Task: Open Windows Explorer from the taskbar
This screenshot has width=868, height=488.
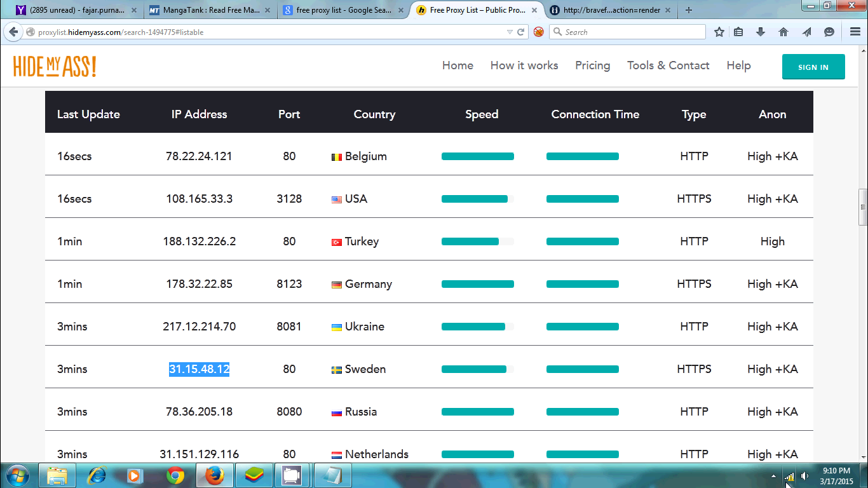Action: click(x=57, y=475)
